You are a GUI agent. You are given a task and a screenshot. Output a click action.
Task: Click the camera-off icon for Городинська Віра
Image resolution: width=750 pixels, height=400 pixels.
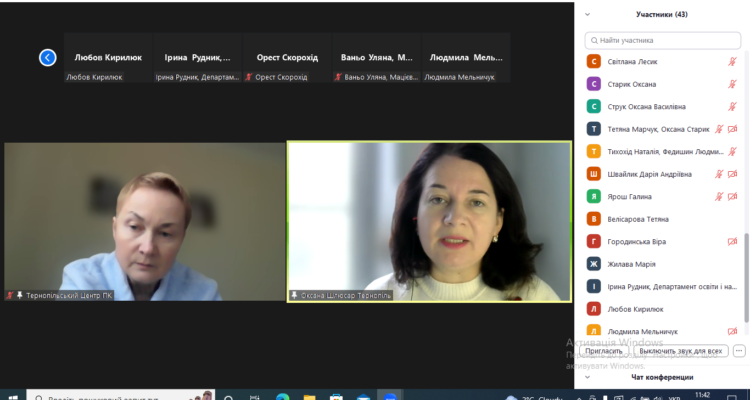[732, 242]
